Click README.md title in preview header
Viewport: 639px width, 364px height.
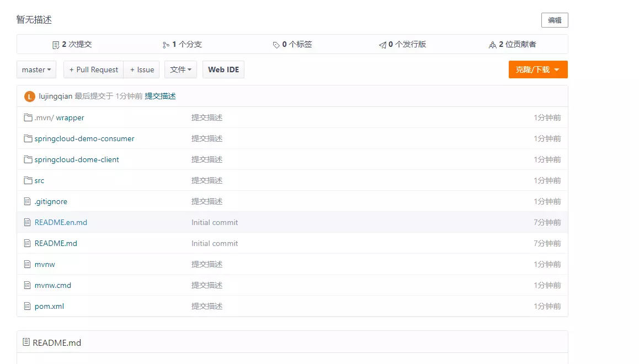pyautogui.click(x=57, y=342)
